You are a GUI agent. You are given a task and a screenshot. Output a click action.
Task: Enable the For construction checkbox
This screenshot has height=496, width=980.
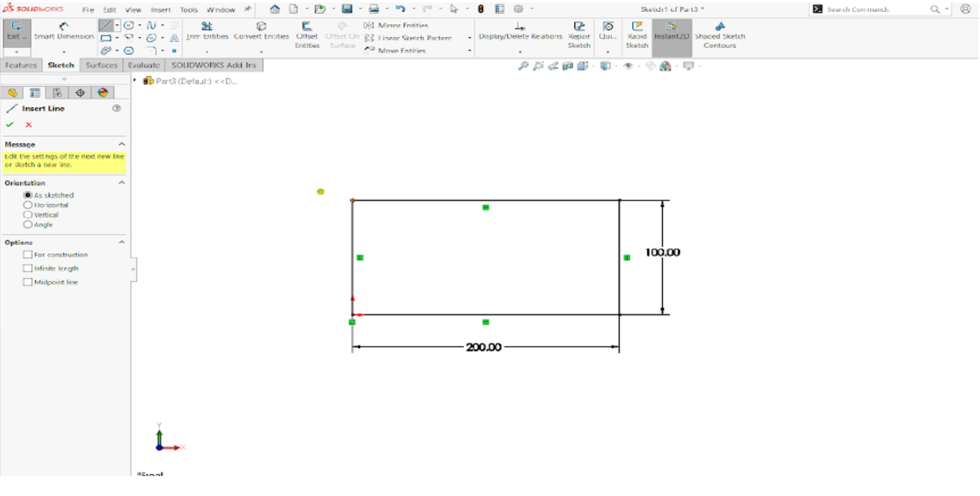pyautogui.click(x=28, y=254)
